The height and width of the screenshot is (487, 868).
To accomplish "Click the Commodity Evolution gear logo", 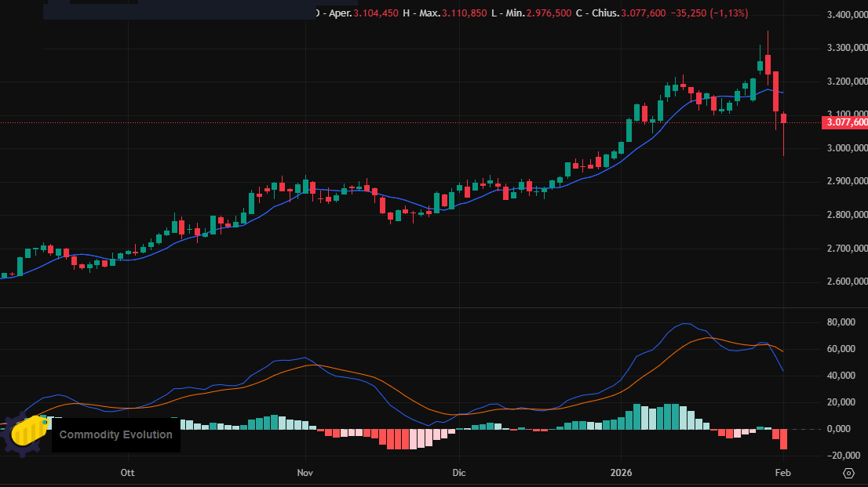I will pos(24,434).
